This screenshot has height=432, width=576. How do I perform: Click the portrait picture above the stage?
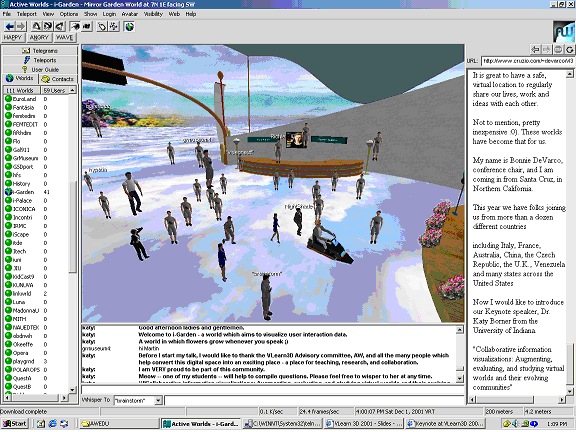pyautogui.click(x=295, y=140)
